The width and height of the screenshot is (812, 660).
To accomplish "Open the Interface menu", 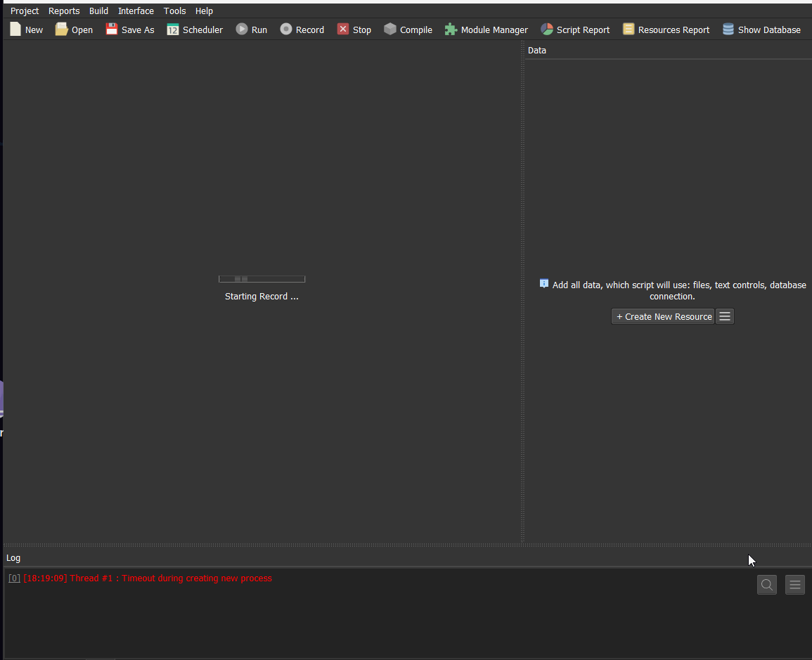I will pos(136,11).
